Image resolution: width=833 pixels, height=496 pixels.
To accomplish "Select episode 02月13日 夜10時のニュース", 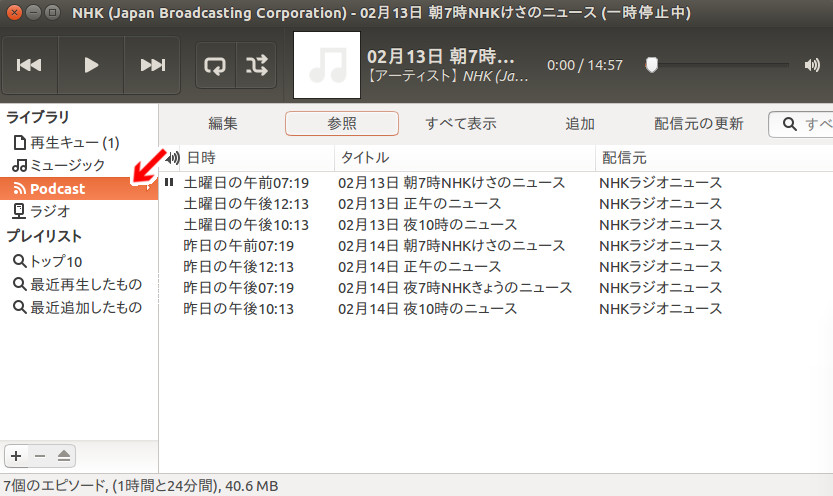I will pos(427,225).
